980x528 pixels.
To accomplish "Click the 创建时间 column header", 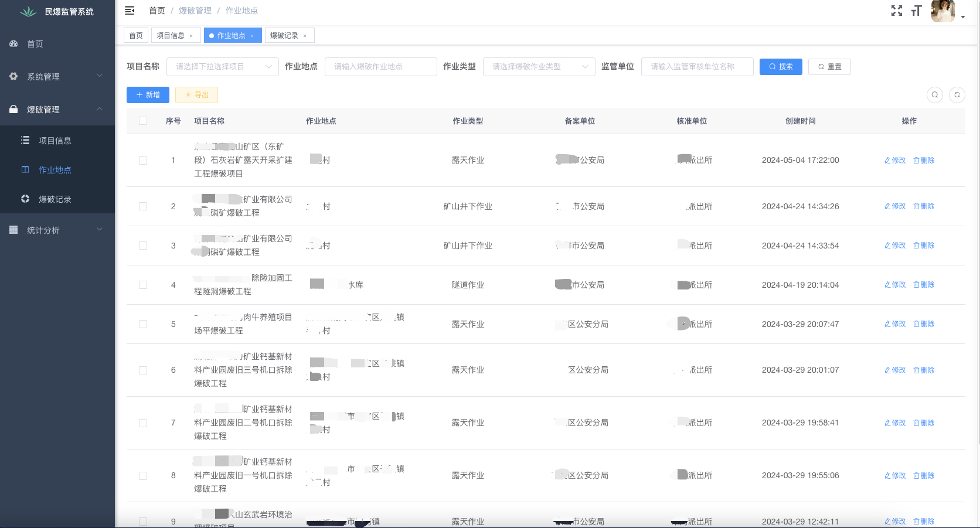I will point(800,121).
